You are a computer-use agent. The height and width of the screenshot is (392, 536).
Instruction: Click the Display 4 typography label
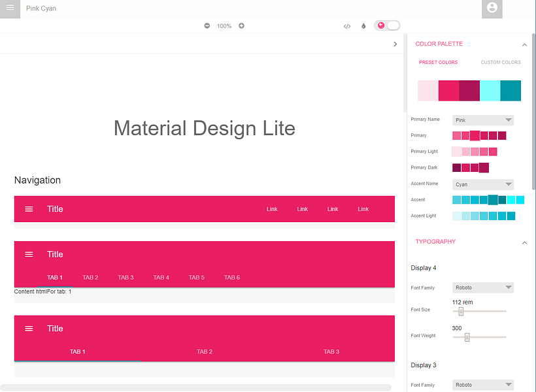click(423, 268)
